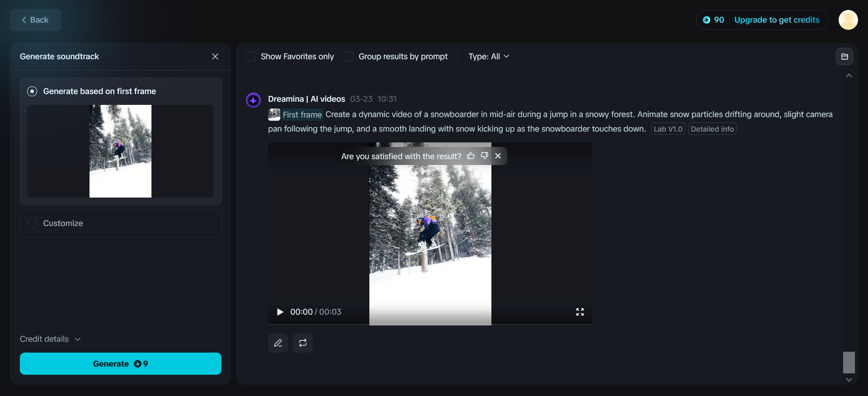Image resolution: width=868 pixels, height=396 pixels.
Task: Click the vertical scrollbar thumb
Action: click(849, 362)
